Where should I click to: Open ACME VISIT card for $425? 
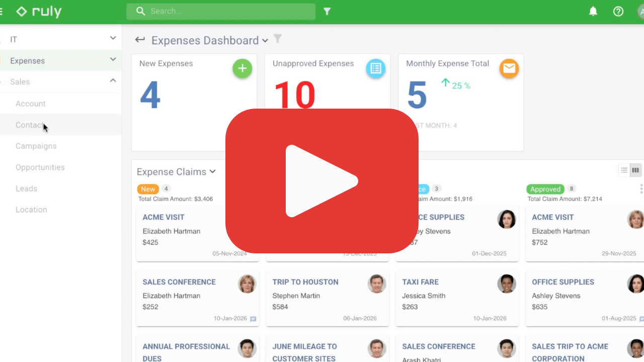198,234
